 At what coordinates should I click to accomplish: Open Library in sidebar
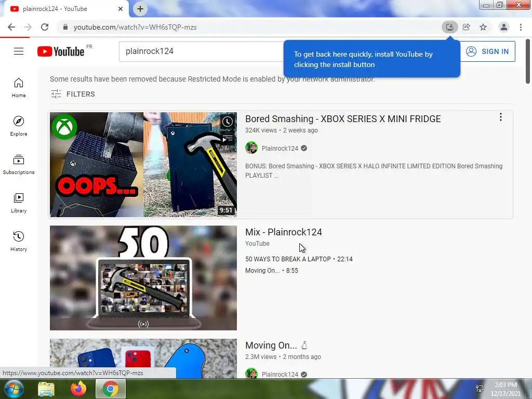(x=19, y=203)
